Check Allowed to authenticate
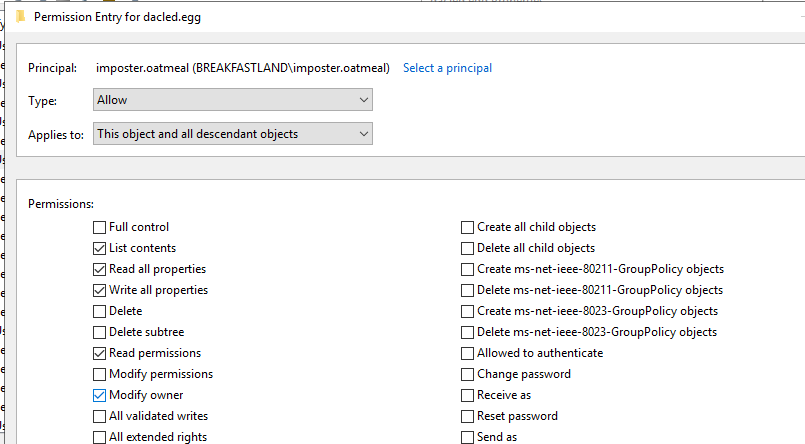The height and width of the screenshot is (444, 805). 467,353
